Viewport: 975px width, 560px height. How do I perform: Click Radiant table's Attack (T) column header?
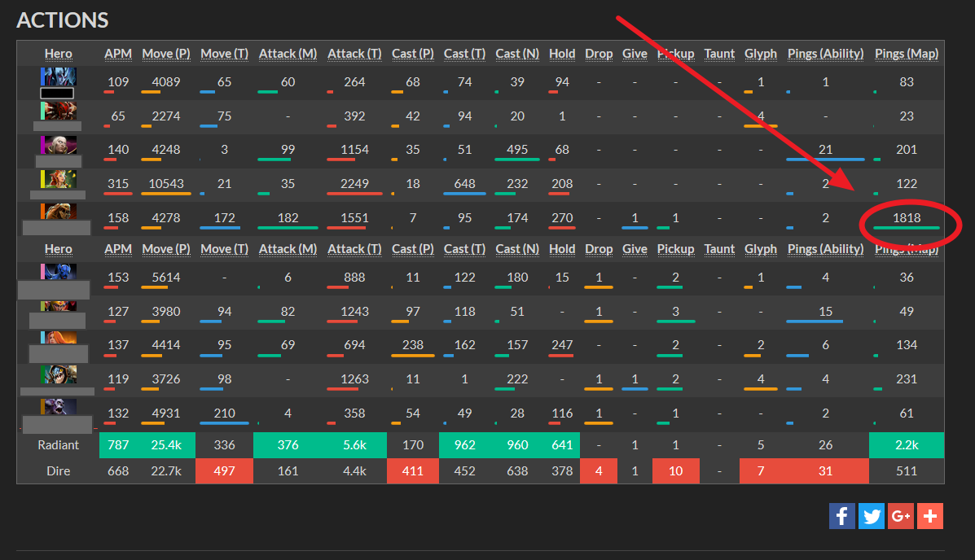(354, 54)
